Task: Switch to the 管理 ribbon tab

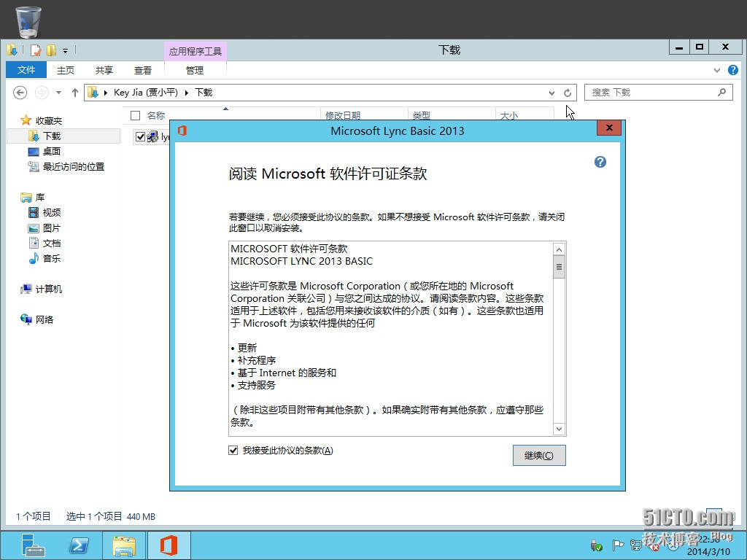Action: [x=194, y=71]
